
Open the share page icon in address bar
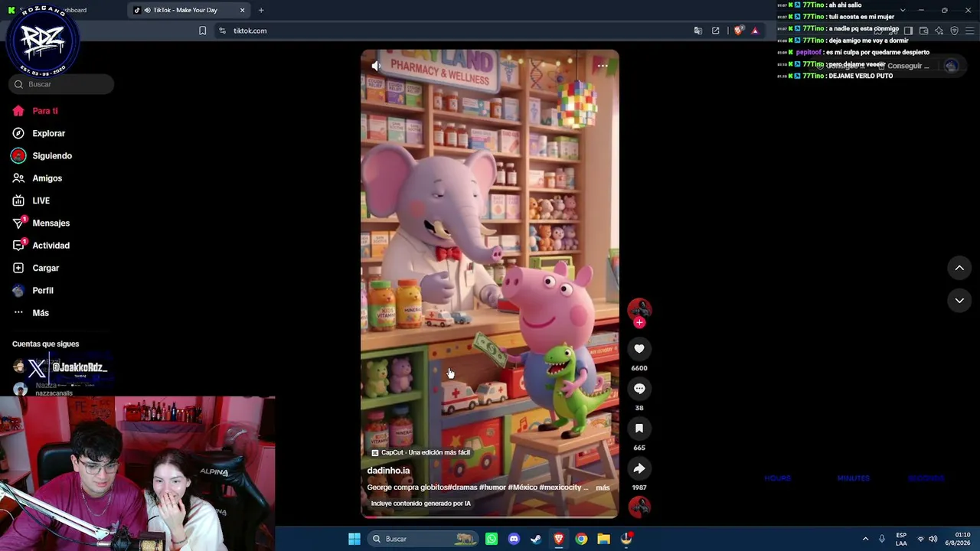[716, 31]
